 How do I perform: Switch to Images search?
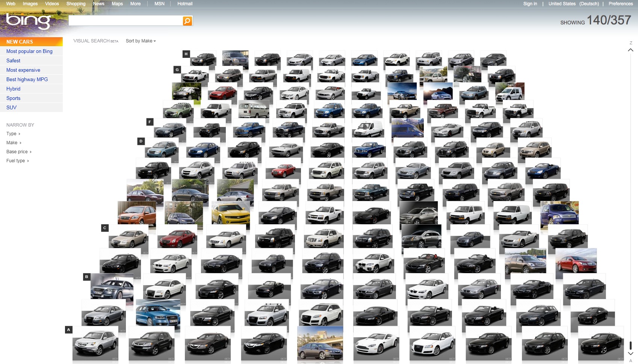click(x=30, y=3)
